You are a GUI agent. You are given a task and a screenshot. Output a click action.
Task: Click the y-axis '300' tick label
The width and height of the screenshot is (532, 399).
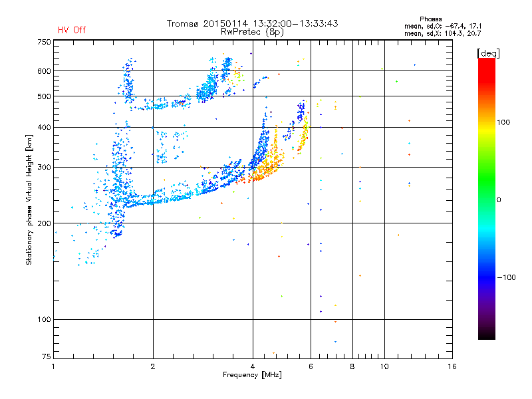tap(44, 168)
